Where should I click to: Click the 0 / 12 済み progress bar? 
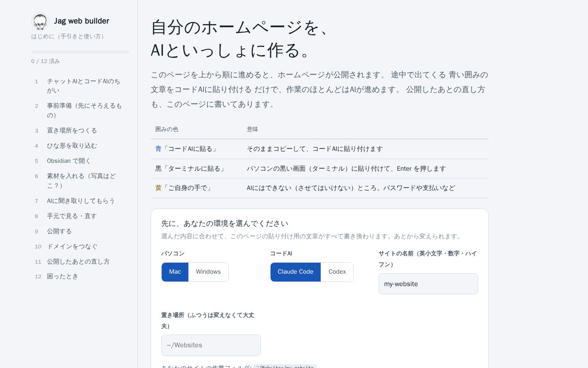tap(80, 52)
